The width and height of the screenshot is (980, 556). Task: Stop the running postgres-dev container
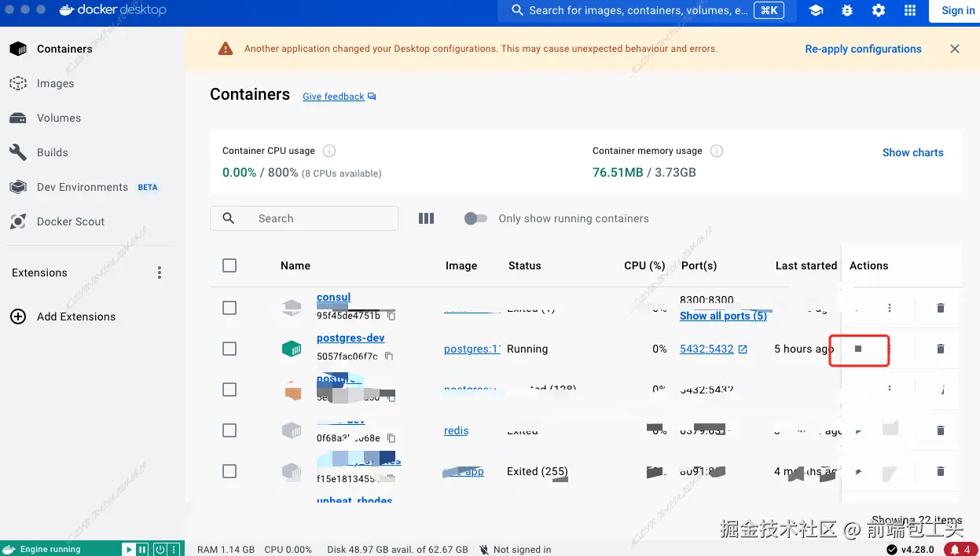pos(858,349)
